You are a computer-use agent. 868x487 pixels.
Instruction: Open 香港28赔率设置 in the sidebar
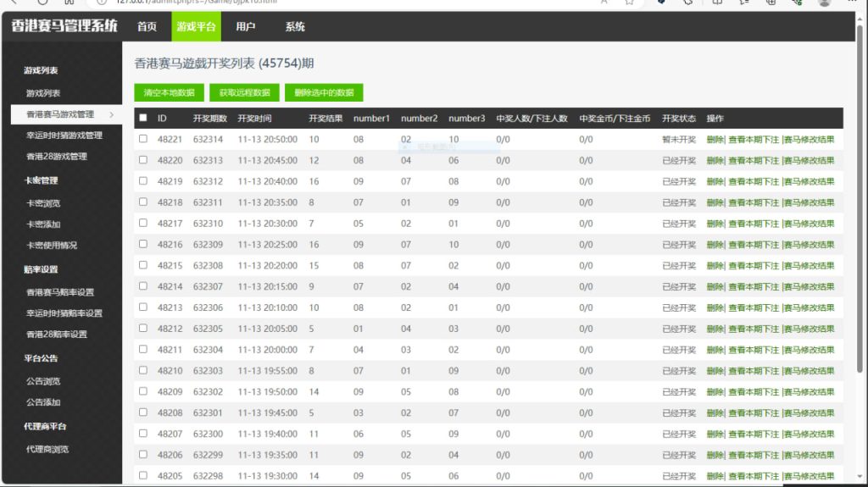click(x=57, y=335)
